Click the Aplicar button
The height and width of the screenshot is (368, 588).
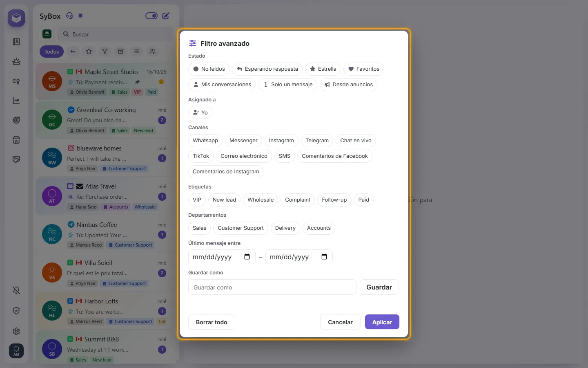point(382,322)
